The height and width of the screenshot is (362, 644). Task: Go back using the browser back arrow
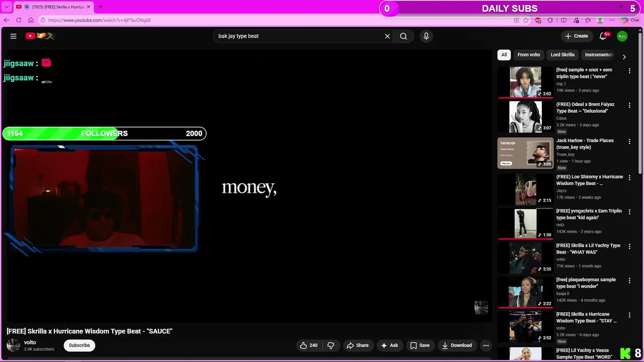point(7,20)
